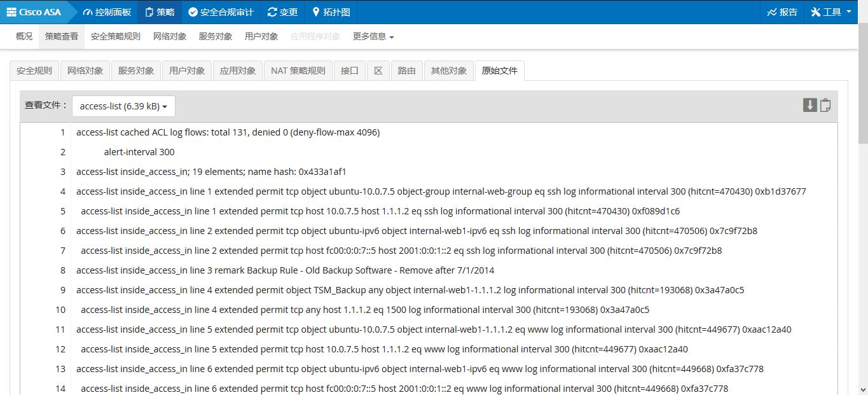The width and height of the screenshot is (868, 395).
Task: Open the 策略 policy nav item
Action: click(159, 12)
